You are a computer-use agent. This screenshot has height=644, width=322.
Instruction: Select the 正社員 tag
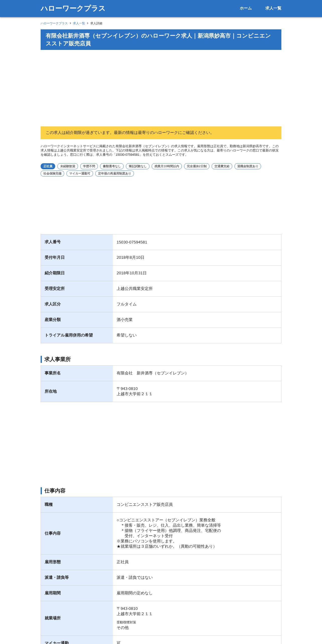[x=48, y=166]
